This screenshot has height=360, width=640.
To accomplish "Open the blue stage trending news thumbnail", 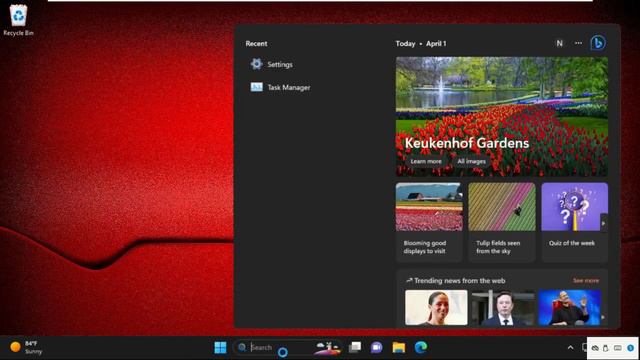I will (570, 307).
